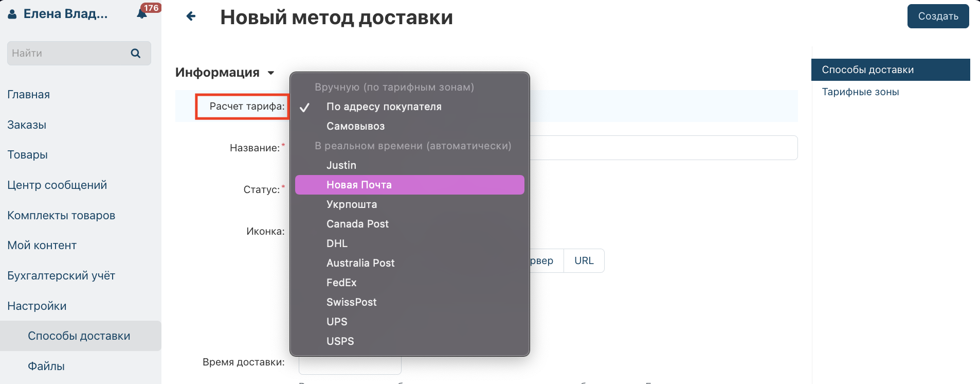Select the DHL delivery option
This screenshot has height=384, width=980.
tap(337, 243)
